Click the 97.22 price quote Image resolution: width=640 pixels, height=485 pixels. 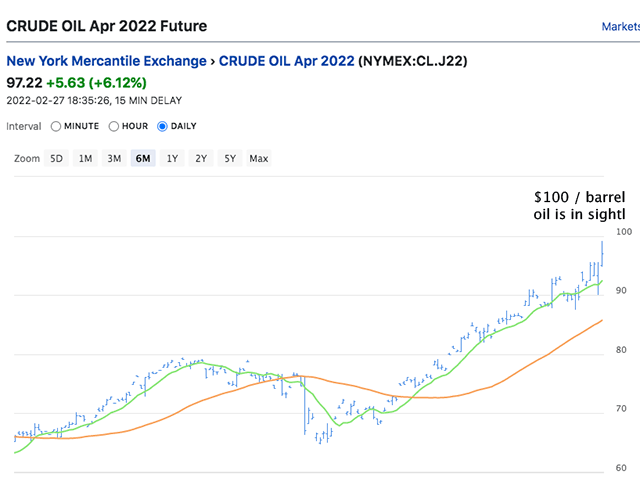coord(26,81)
